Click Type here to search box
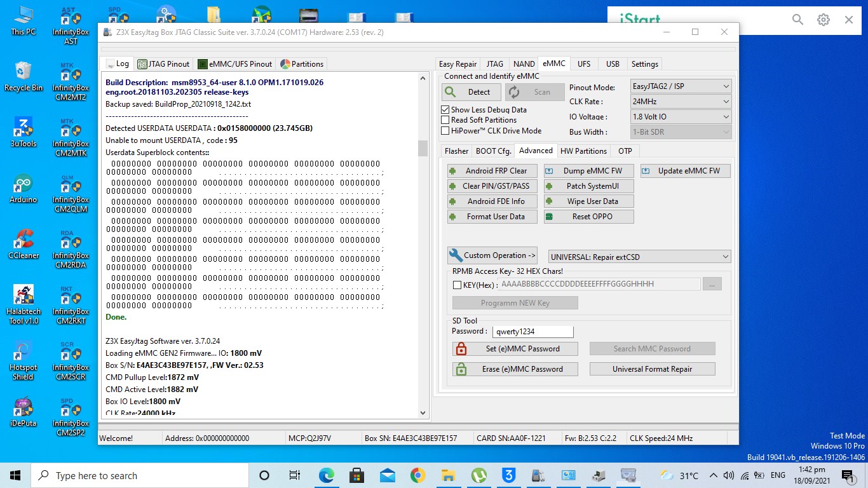This screenshot has width=868, height=488. tap(140, 475)
